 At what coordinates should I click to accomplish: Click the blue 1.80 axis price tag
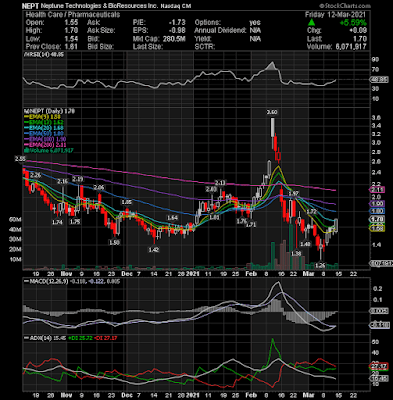coord(378,211)
